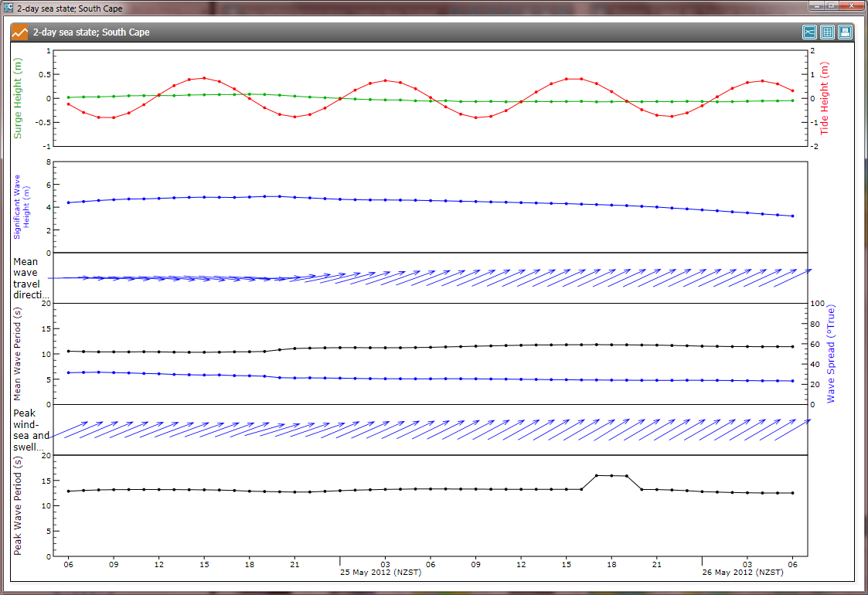The image size is (868, 595).
Task: Click the print chart icon
Action: pos(845,32)
